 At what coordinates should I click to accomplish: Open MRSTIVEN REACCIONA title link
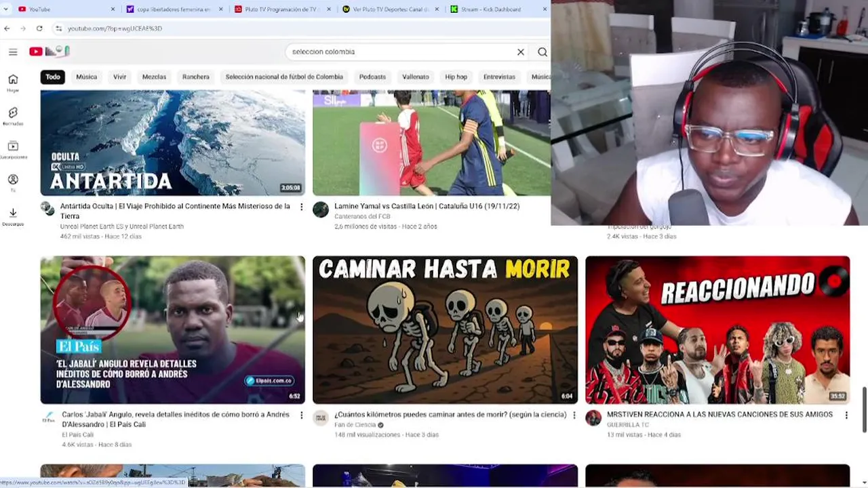(719, 414)
